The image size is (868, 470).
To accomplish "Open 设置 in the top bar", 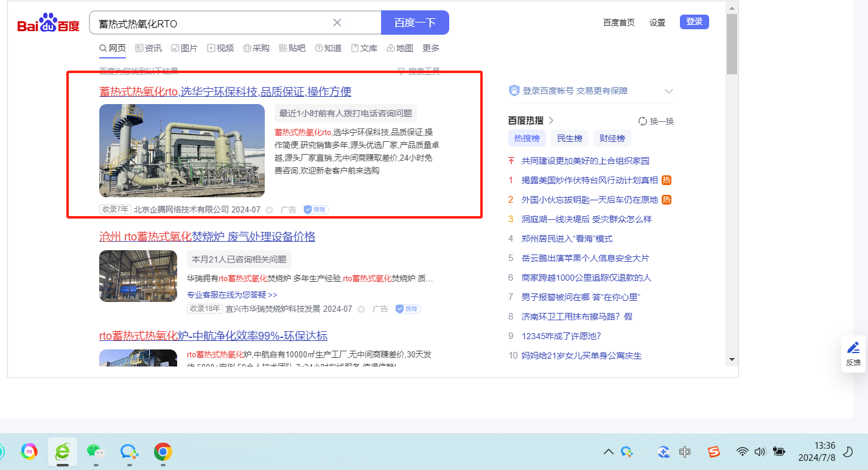I will coord(657,23).
